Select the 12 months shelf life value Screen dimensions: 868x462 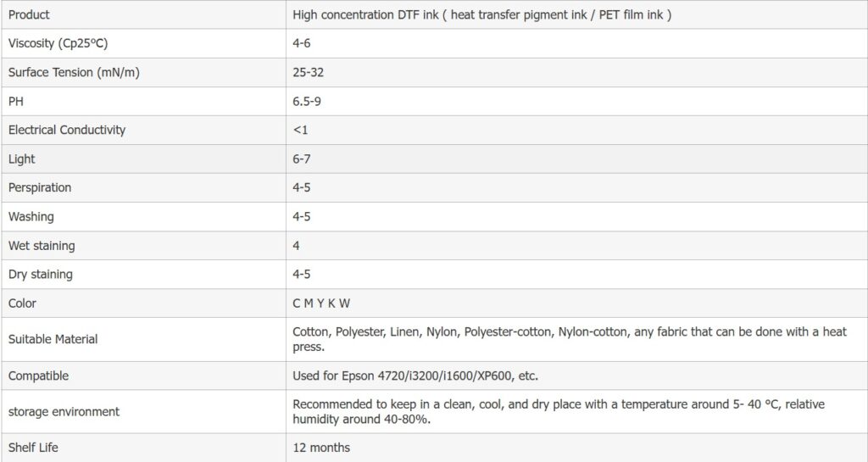(321, 448)
